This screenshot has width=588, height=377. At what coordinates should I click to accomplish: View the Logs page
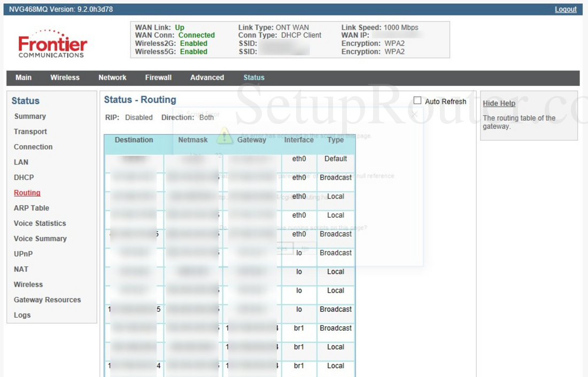pyautogui.click(x=22, y=315)
